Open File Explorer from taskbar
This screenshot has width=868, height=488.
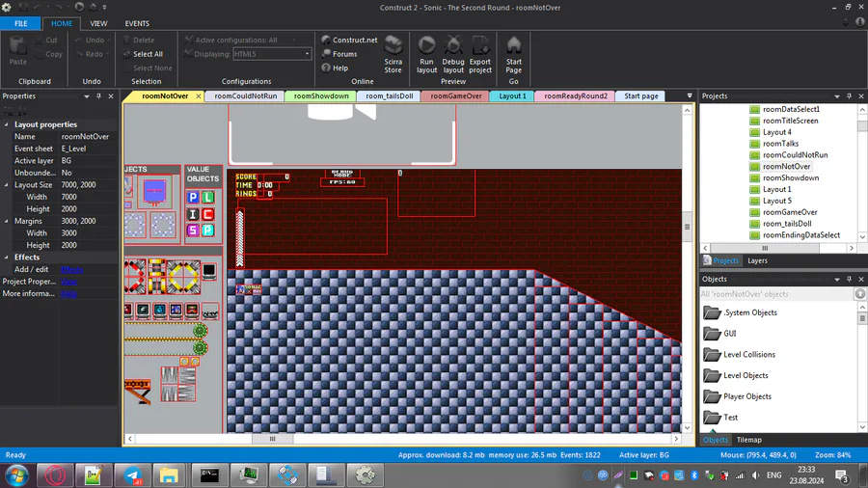click(169, 475)
